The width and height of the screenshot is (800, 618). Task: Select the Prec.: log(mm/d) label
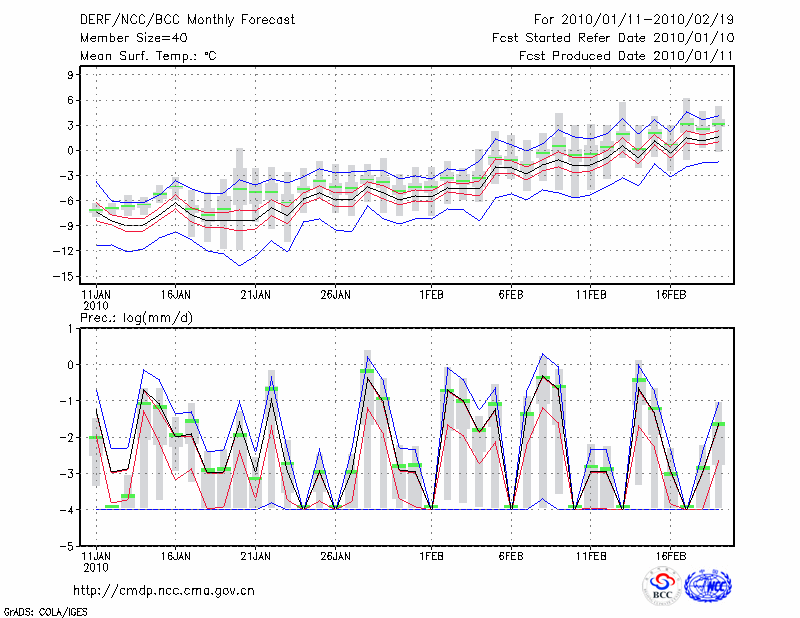click(135, 318)
